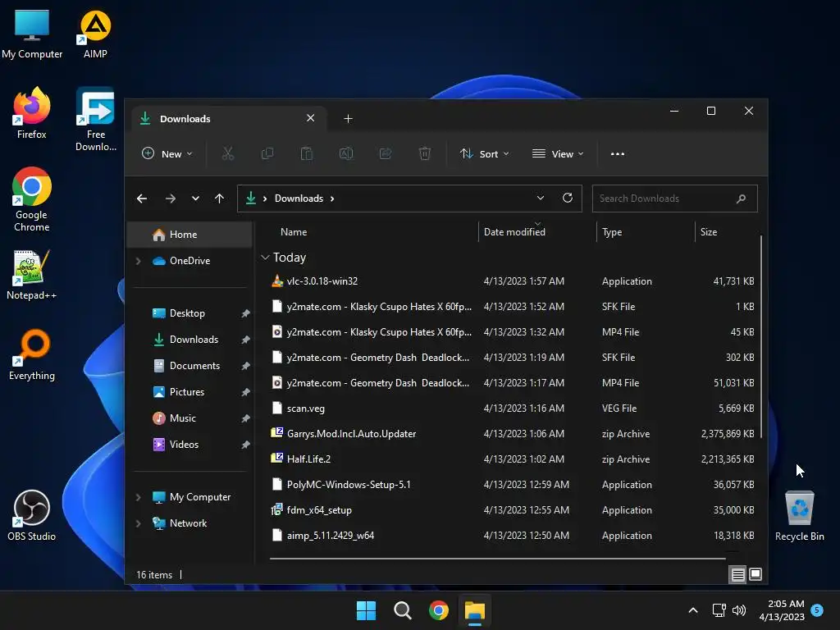Screen dimensions: 840x630
Task: Click Chrome icon on taskbar
Action: (438, 610)
